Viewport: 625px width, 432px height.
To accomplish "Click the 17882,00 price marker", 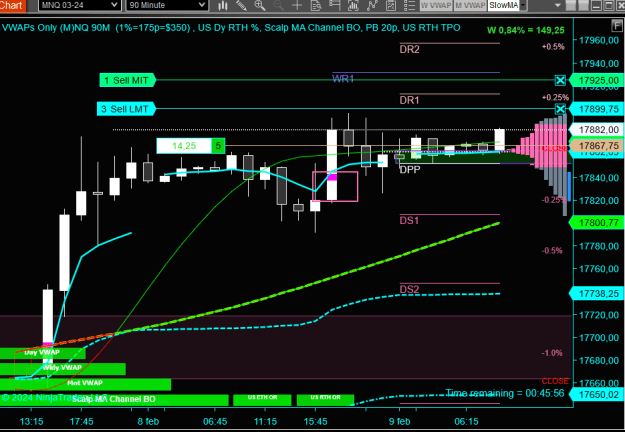I will point(597,130).
